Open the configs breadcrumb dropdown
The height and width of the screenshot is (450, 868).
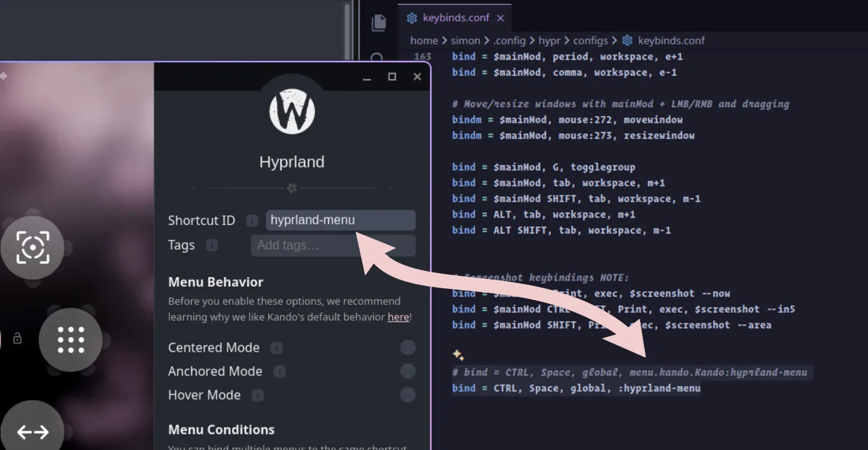[x=592, y=40]
